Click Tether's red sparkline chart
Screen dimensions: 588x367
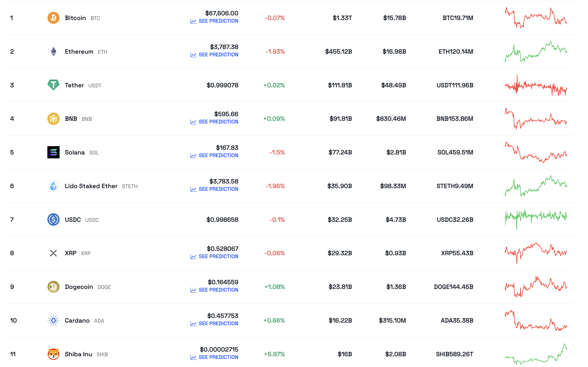[x=536, y=85]
